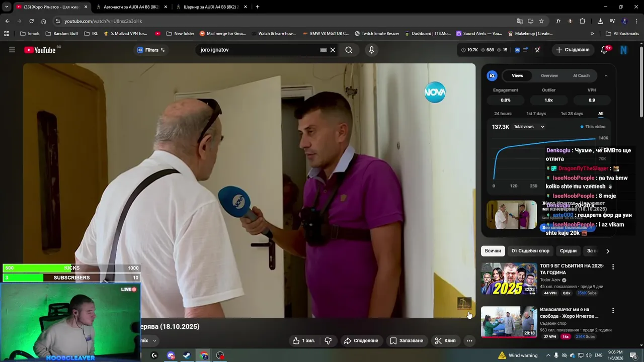
Task: Reload the page
Action: [31, 21]
